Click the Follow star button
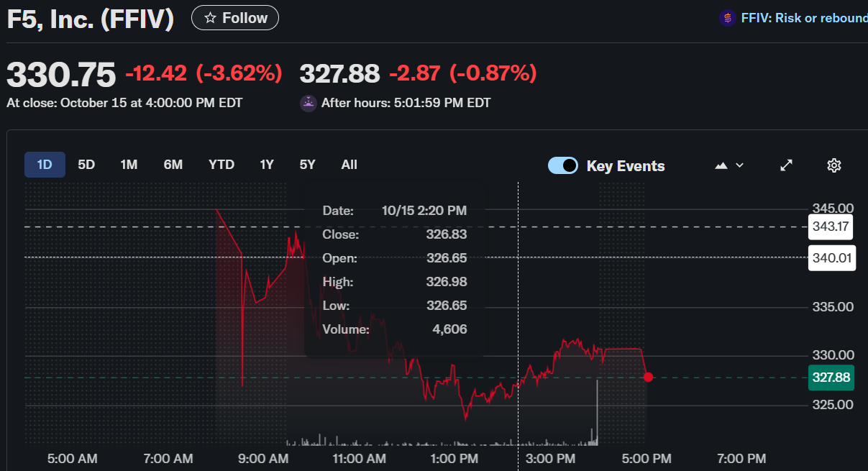Viewport: 868px width, 471px height. 235,18
